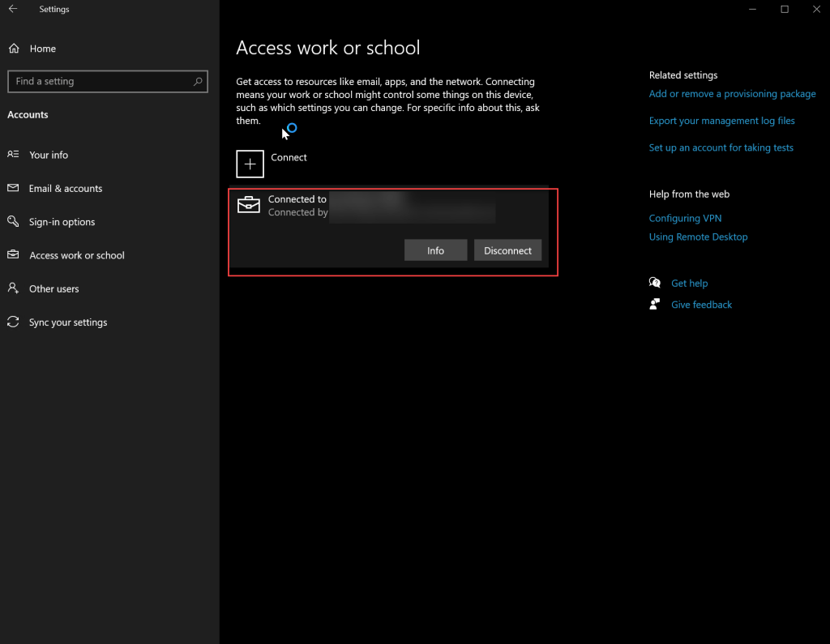Select Access work or school in sidebar
The width and height of the screenshot is (830, 644).
(76, 255)
